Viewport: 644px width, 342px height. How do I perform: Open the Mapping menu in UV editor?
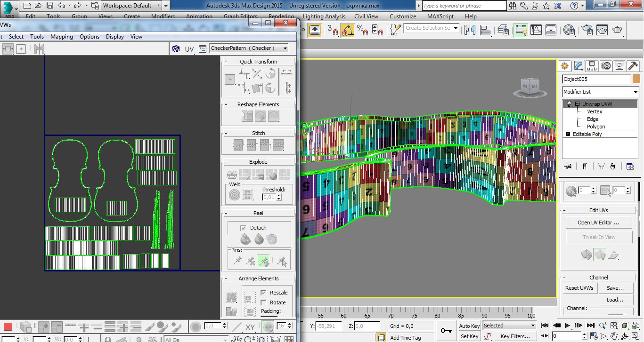(62, 37)
